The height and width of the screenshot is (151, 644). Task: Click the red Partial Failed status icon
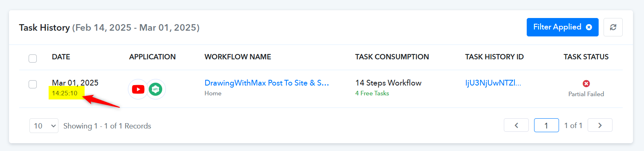pyautogui.click(x=586, y=83)
